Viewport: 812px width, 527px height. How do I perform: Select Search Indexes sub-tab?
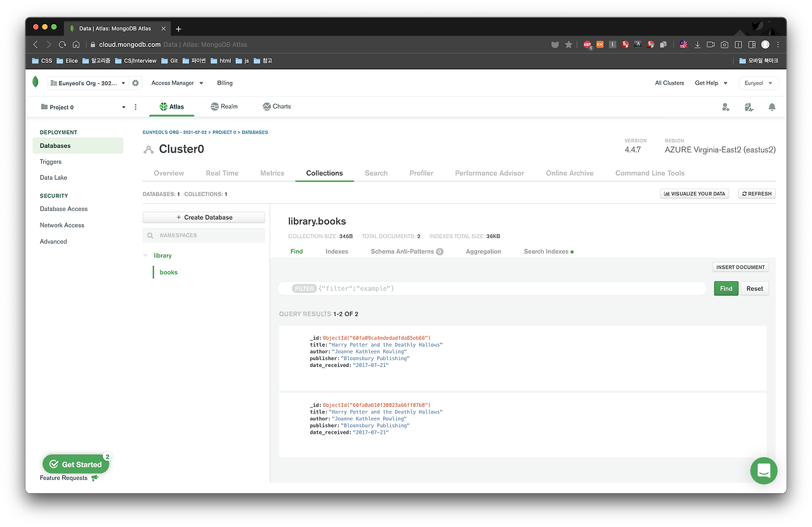point(546,251)
